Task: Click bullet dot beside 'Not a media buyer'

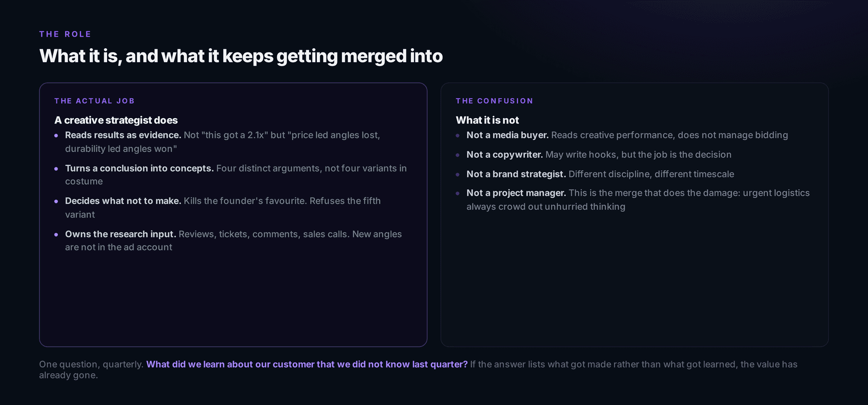Action: coord(458,136)
